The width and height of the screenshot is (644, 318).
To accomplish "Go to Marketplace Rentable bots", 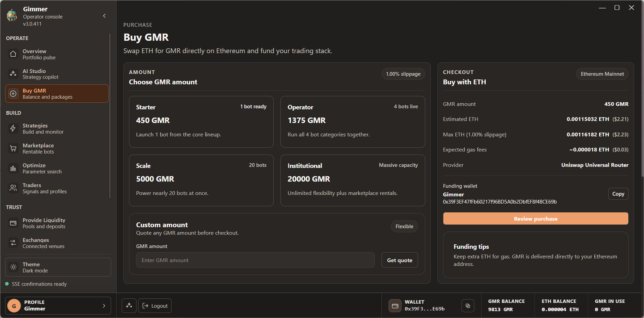I will click(57, 149).
